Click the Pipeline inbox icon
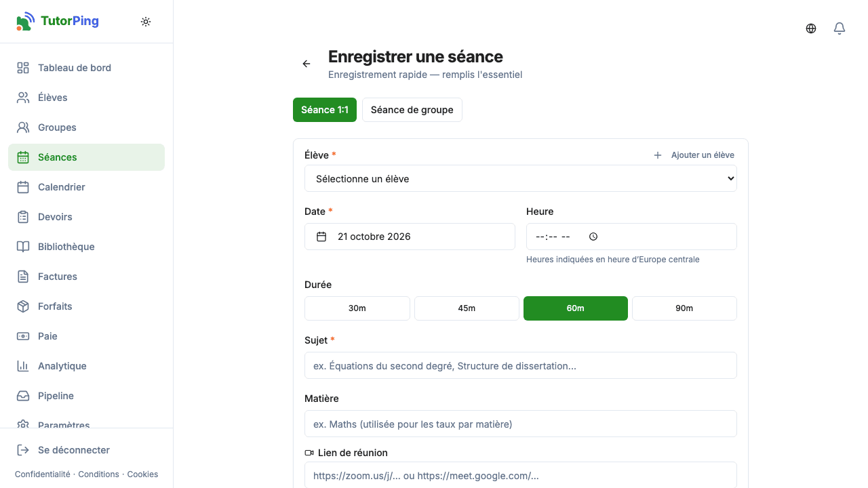This screenshot has width=868, height=488. pyautogui.click(x=23, y=396)
